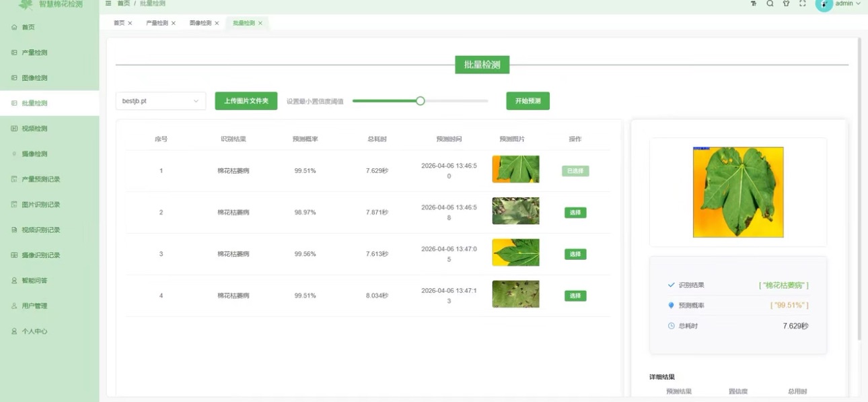Click 已选择 button in row 1

575,171
